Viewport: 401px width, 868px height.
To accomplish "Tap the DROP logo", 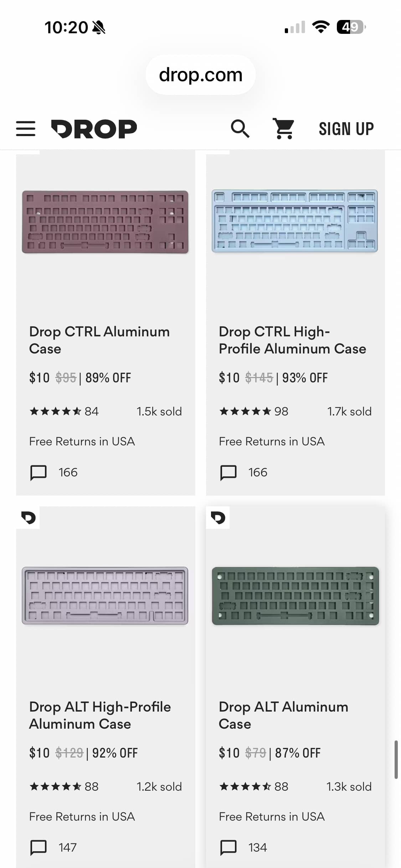I will (x=94, y=129).
